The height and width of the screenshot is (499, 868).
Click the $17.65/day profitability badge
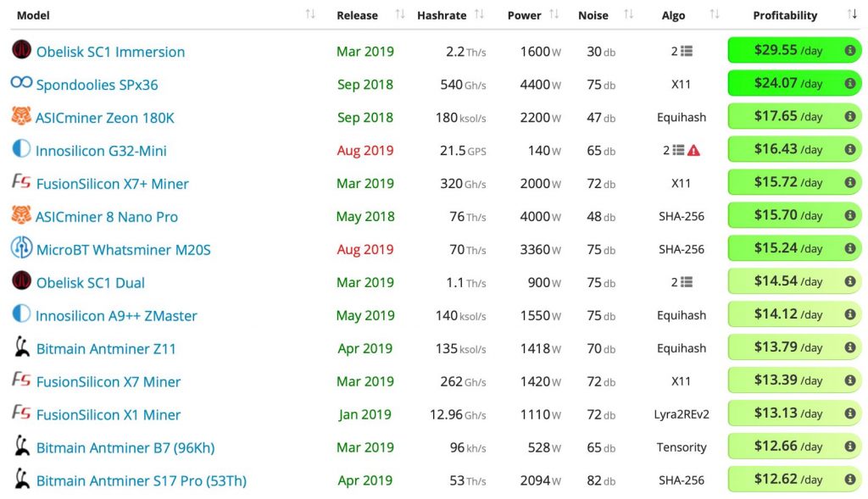[x=793, y=117]
